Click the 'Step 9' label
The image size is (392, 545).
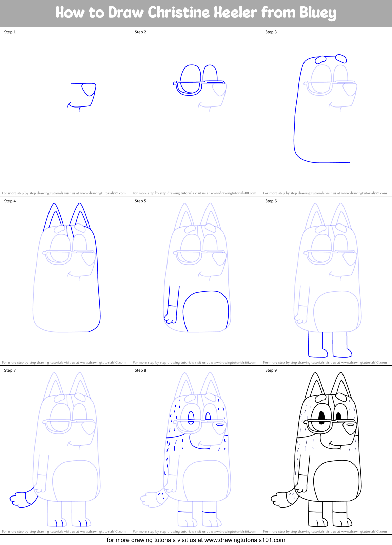[271, 370]
